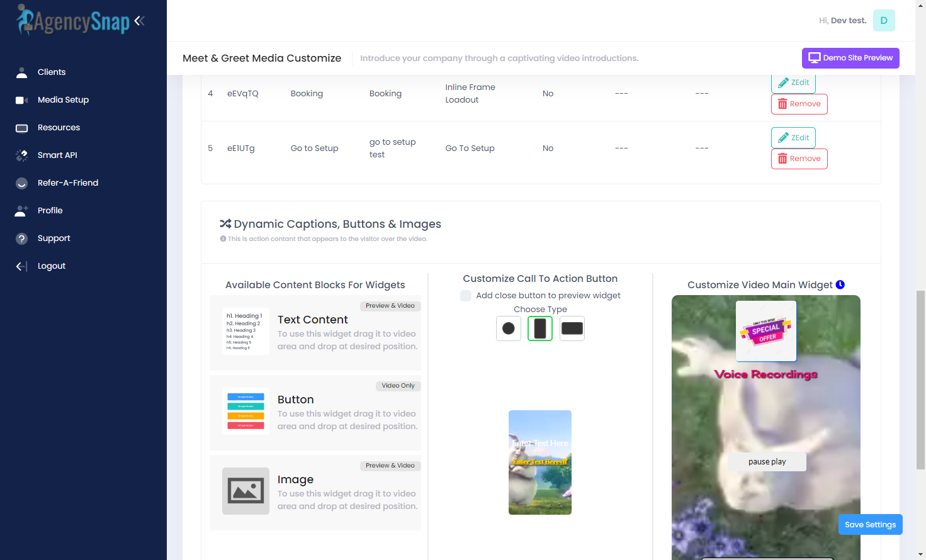
Task: Click the Save Settings button
Action: tap(870, 525)
